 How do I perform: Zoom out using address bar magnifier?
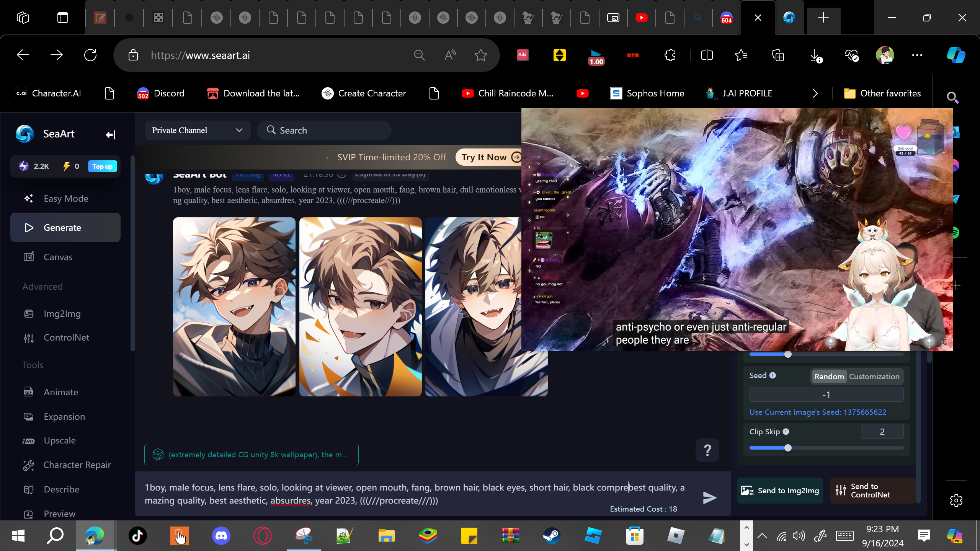[420, 55]
